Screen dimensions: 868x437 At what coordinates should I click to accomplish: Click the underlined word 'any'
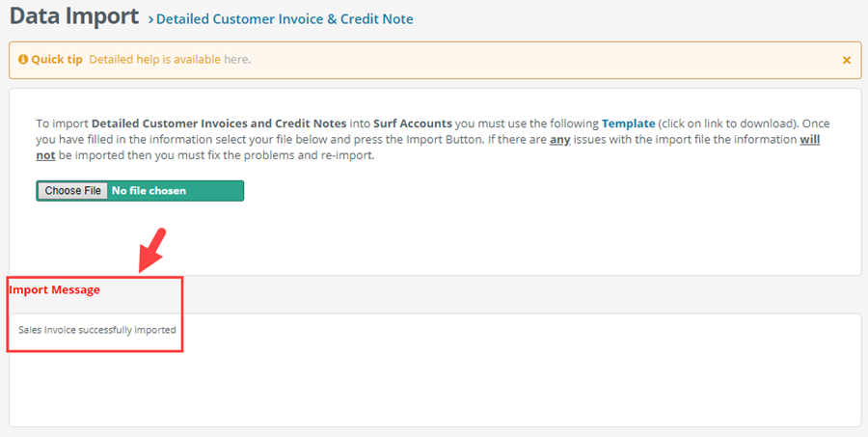tap(560, 140)
